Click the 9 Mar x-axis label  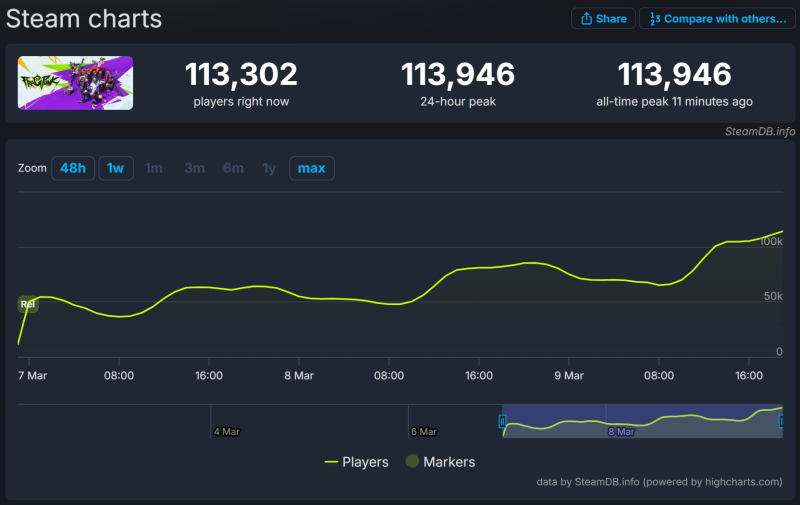point(569,376)
